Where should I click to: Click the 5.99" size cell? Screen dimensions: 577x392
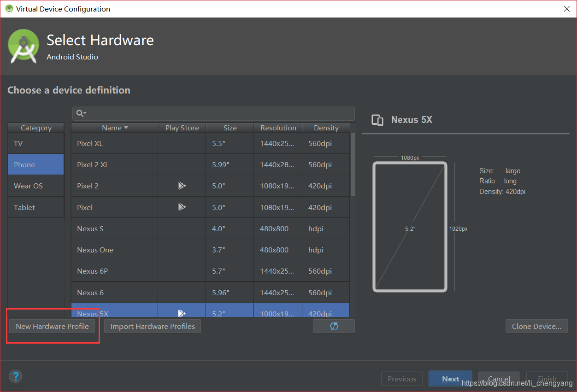pyautogui.click(x=230, y=164)
